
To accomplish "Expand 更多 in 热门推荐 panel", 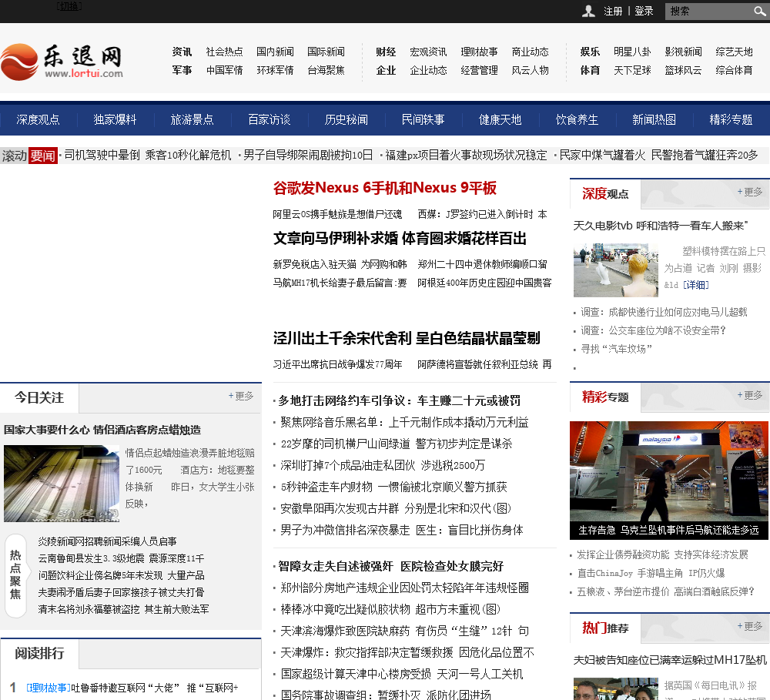I will [750, 626].
